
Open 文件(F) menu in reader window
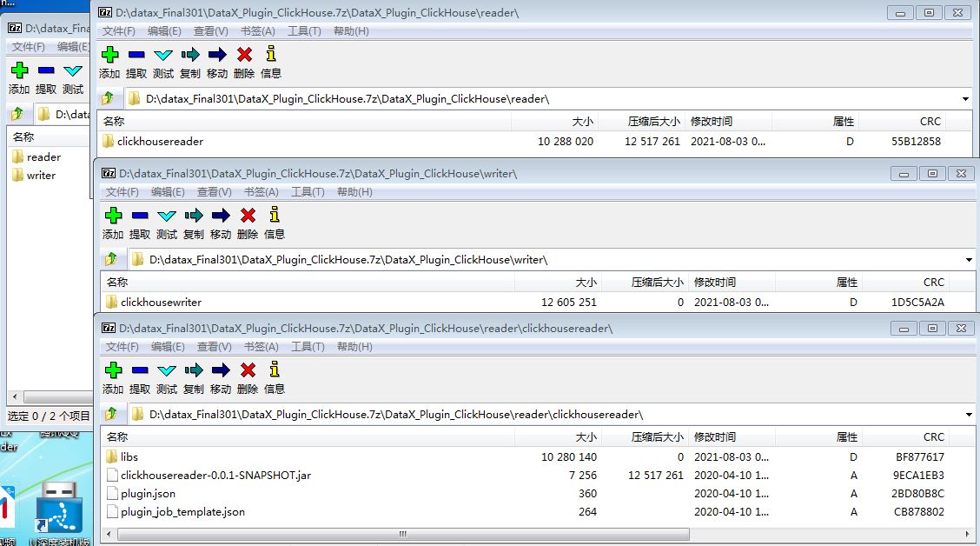(x=119, y=30)
